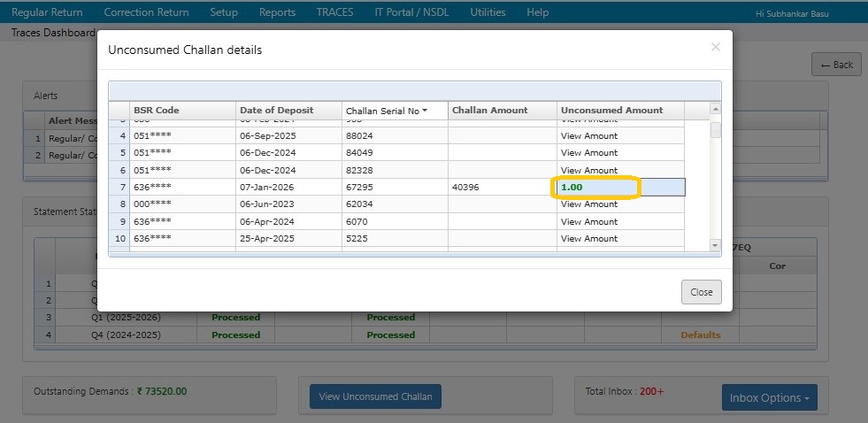The image size is (868, 423).
Task: View Amount for challan serial 62034
Action: 589,204
